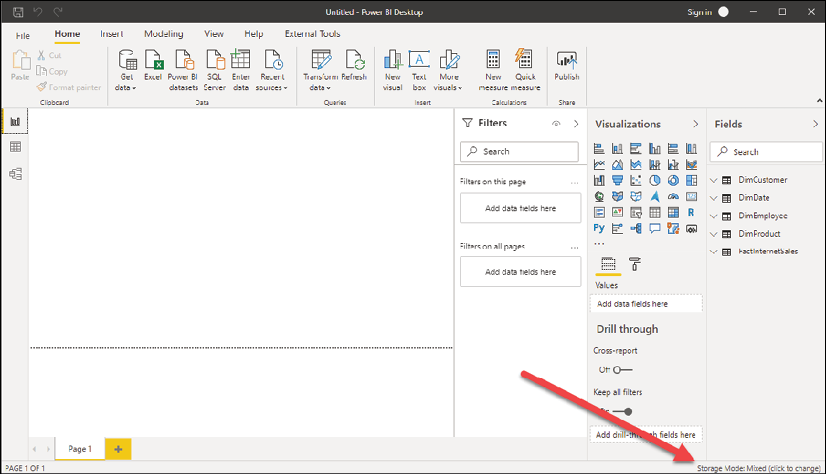Click Storage Mode: Mixed status text
Image resolution: width=826 pixels, height=474 pixels.
759,468
